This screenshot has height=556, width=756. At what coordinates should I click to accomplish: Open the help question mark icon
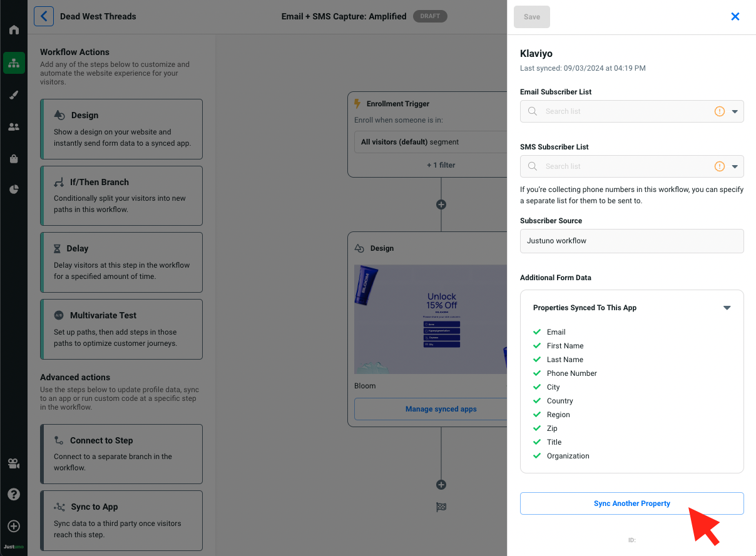pos(14,494)
